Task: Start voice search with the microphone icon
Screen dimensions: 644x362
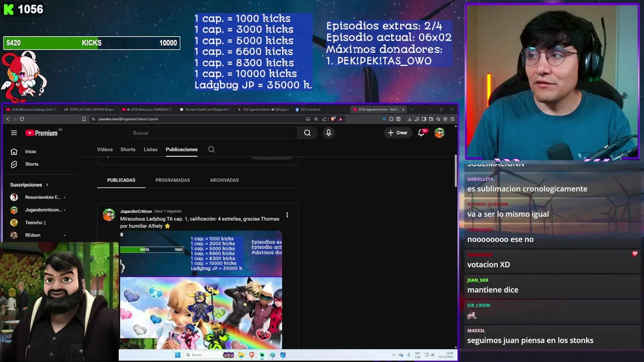Action: click(329, 133)
